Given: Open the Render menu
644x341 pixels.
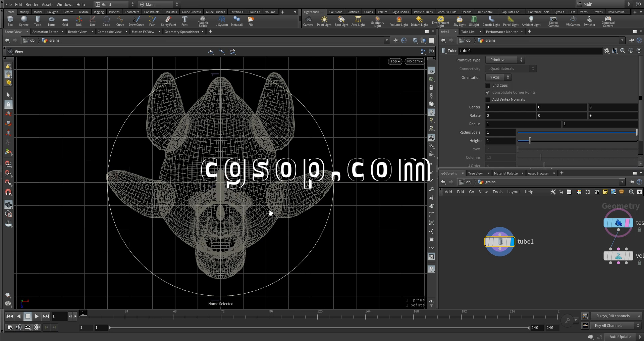Looking at the screenshot, I should click(x=32, y=4).
